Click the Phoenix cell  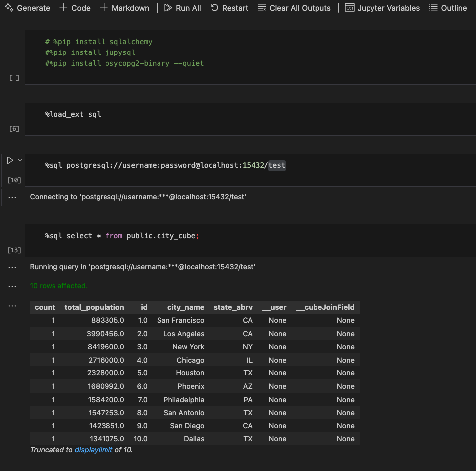[x=191, y=386]
